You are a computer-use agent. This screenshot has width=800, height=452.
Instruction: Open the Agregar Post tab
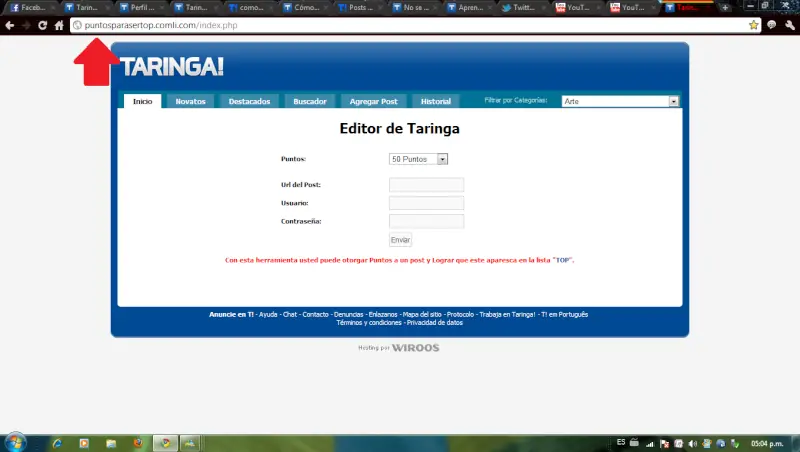pyautogui.click(x=373, y=101)
